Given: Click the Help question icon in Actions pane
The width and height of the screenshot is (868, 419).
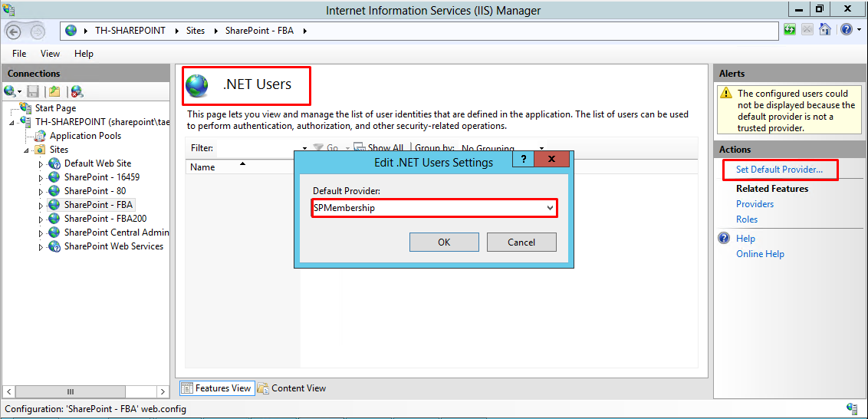Looking at the screenshot, I should pyautogui.click(x=724, y=239).
